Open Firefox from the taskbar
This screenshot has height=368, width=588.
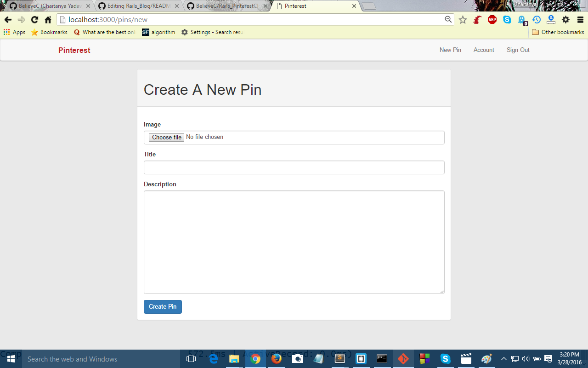(277, 359)
